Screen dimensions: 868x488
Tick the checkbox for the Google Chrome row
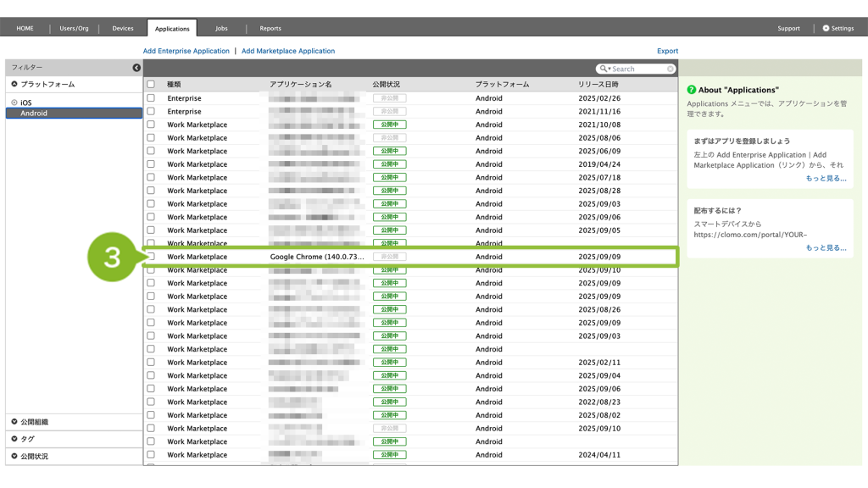151,257
